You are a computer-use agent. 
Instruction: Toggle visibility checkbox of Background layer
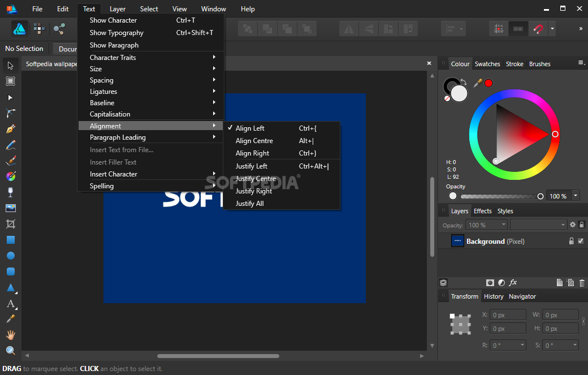[x=581, y=241]
